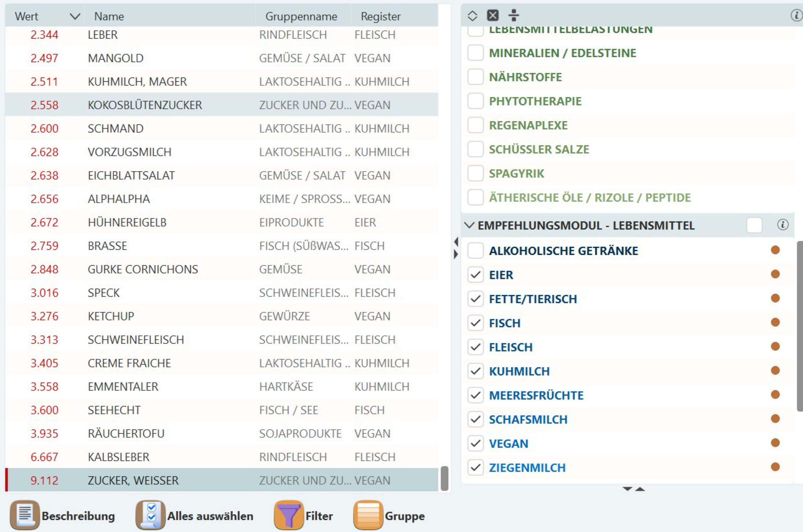Click the Filter funnel icon
803x532 pixels.
289,515
